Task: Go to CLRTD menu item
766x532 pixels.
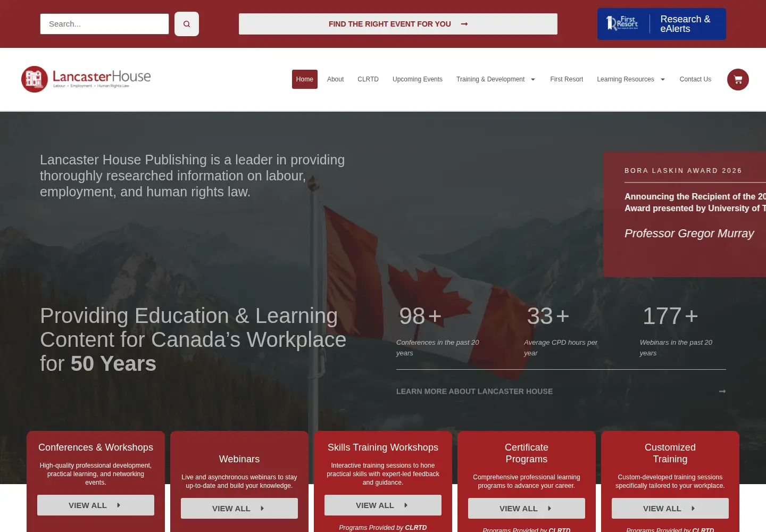Action: point(368,79)
